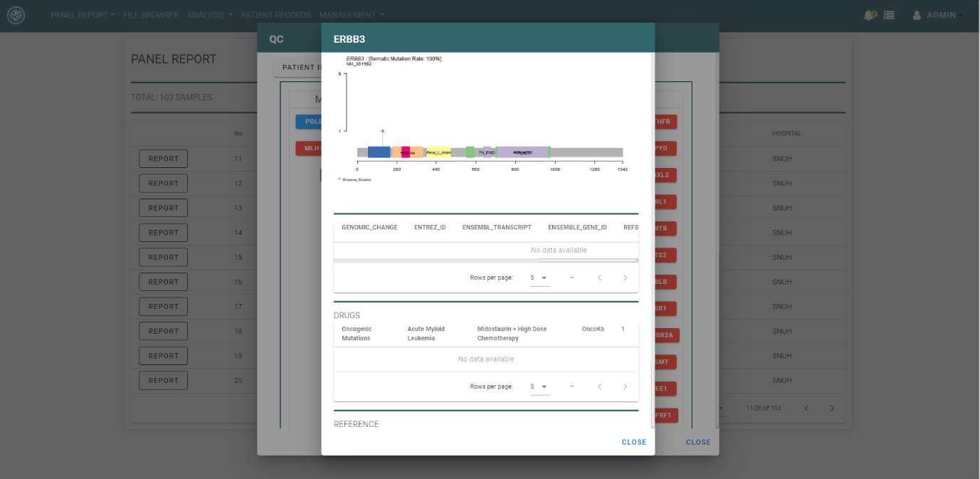Click the genomic table horizontal scrollbar
Viewport: 980px width, 479px height.
coord(485,260)
